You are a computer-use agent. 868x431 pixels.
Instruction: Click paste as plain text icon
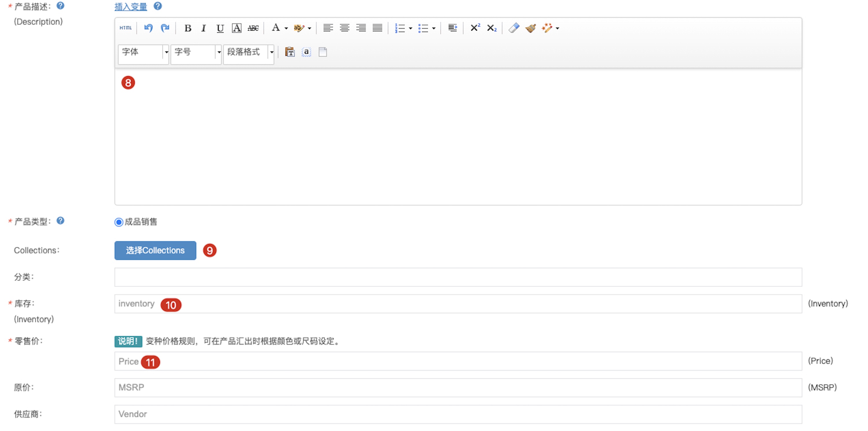(x=290, y=52)
